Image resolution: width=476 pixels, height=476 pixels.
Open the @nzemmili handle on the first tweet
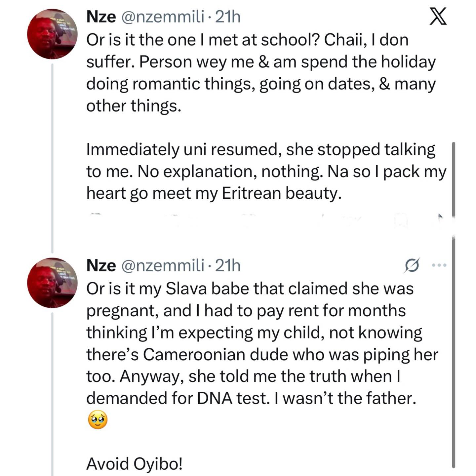(x=163, y=17)
